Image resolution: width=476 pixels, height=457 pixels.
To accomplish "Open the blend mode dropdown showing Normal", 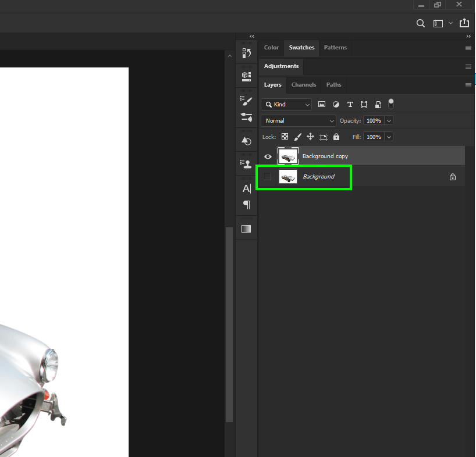I will (299, 120).
